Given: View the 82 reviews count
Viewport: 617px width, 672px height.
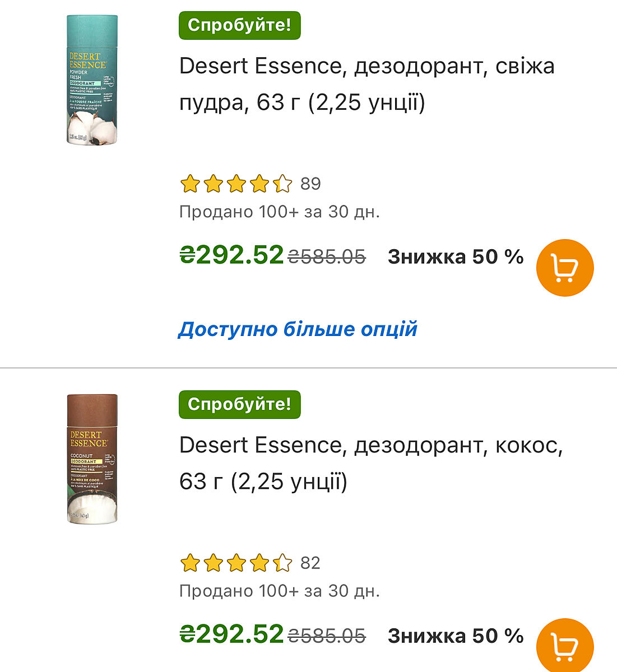Looking at the screenshot, I should point(310,563).
